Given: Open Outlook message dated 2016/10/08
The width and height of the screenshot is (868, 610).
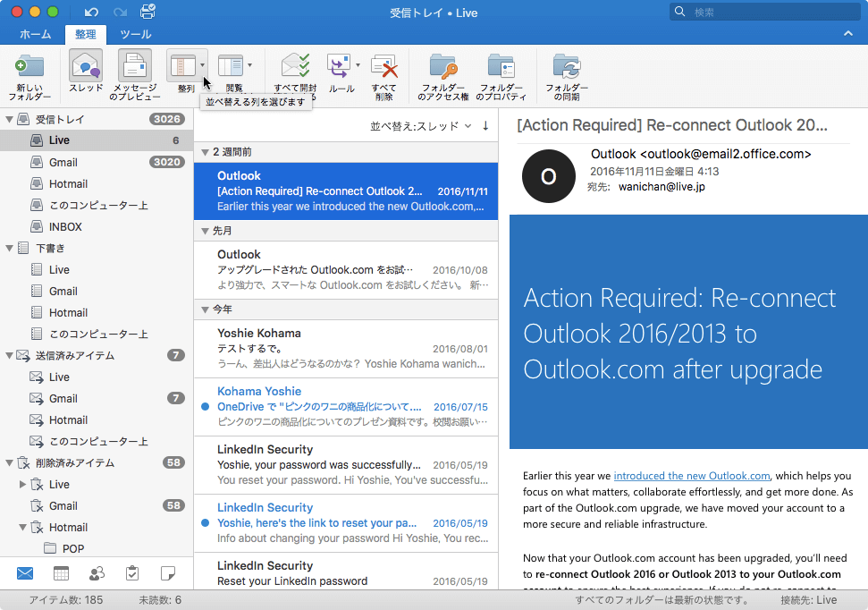Looking at the screenshot, I should click(x=346, y=270).
